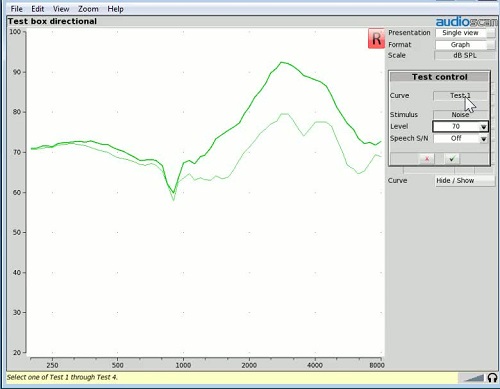Screen dimensions: 500x389
Task: Open the Help menu
Action: [115, 9]
